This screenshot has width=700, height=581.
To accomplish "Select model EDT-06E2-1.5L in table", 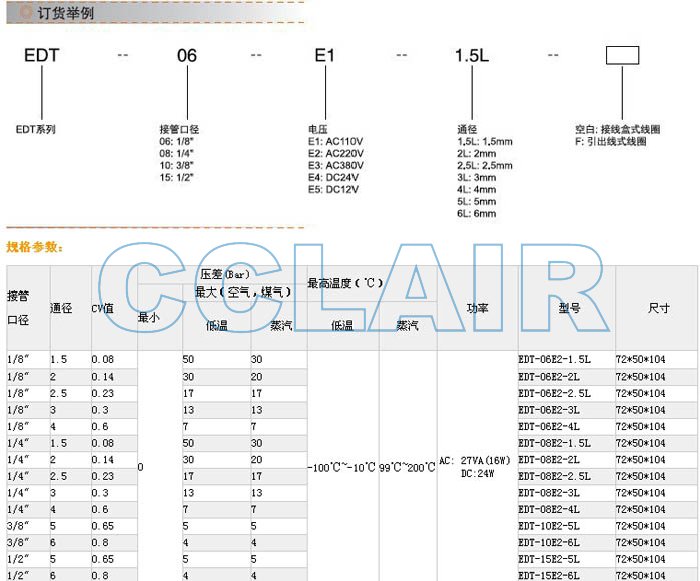I will tap(554, 359).
